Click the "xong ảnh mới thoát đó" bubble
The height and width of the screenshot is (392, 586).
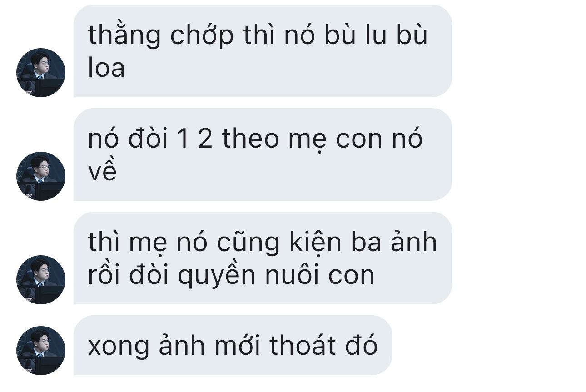[x=233, y=345]
